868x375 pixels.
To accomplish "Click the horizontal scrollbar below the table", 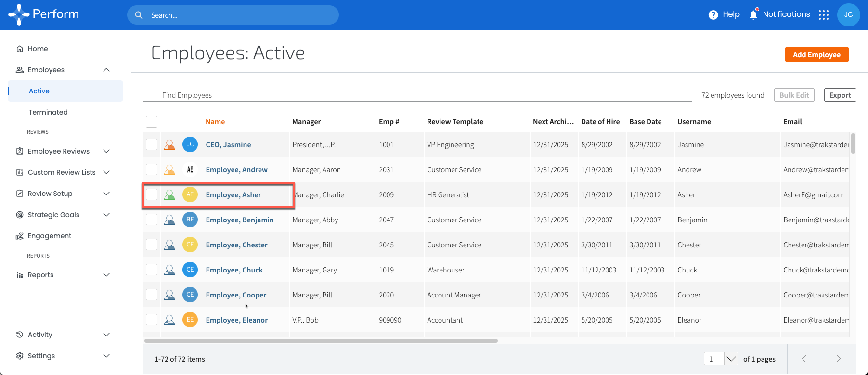I will pos(321,341).
